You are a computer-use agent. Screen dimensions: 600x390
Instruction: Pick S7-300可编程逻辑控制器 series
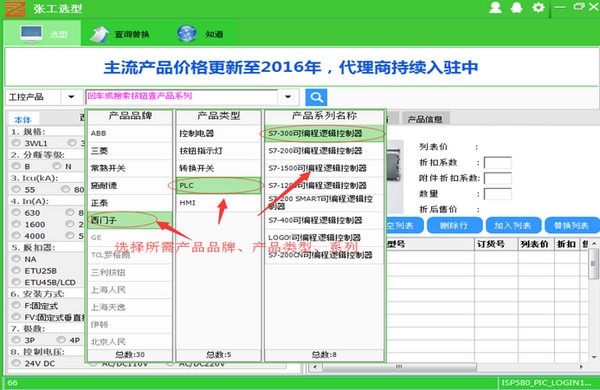(324, 133)
